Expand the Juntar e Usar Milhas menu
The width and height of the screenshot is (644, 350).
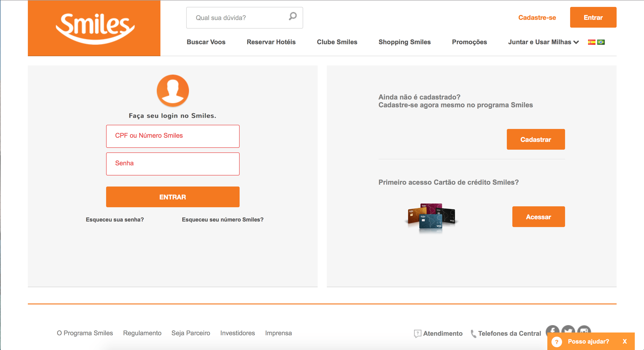(x=543, y=42)
